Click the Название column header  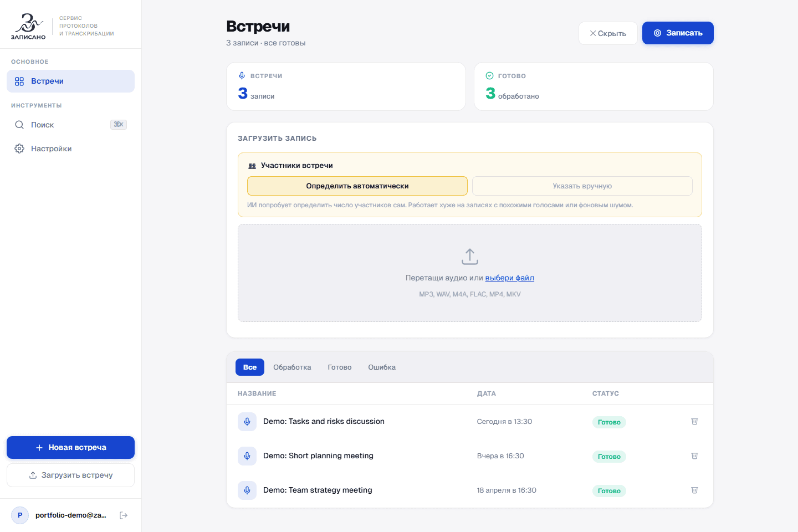[x=257, y=393]
